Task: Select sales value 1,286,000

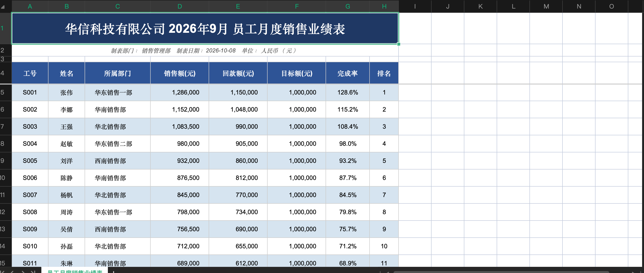Action: (x=179, y=92)
